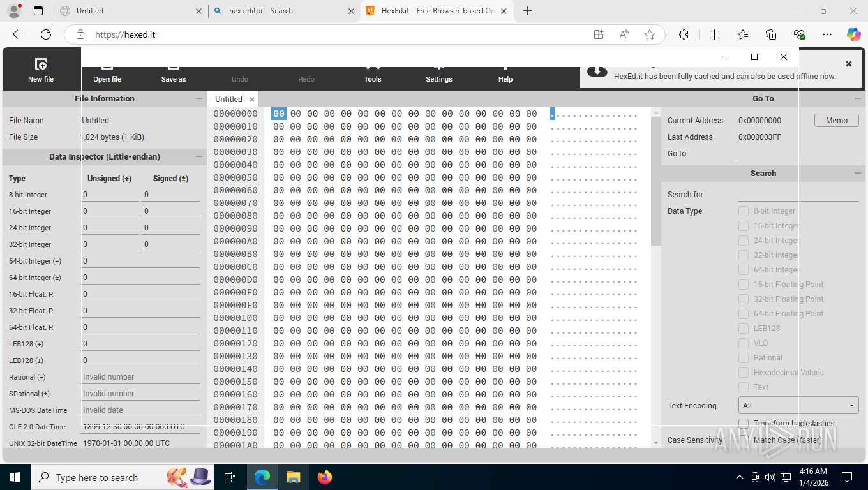Click the hex view scrollbar up arrow

(656, 113)
